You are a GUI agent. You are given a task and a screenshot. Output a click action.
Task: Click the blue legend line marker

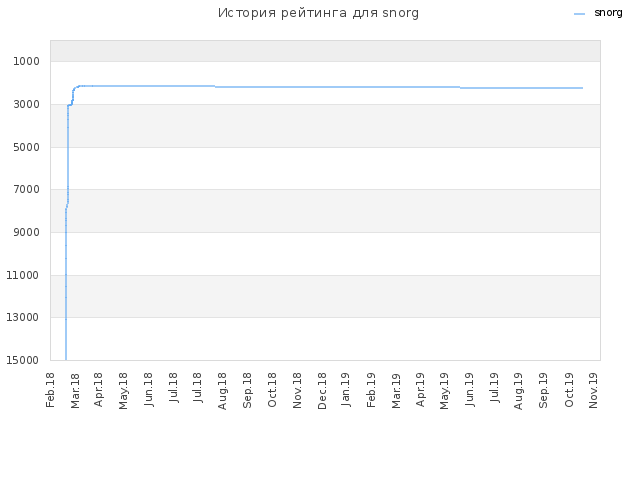[579, 14]
